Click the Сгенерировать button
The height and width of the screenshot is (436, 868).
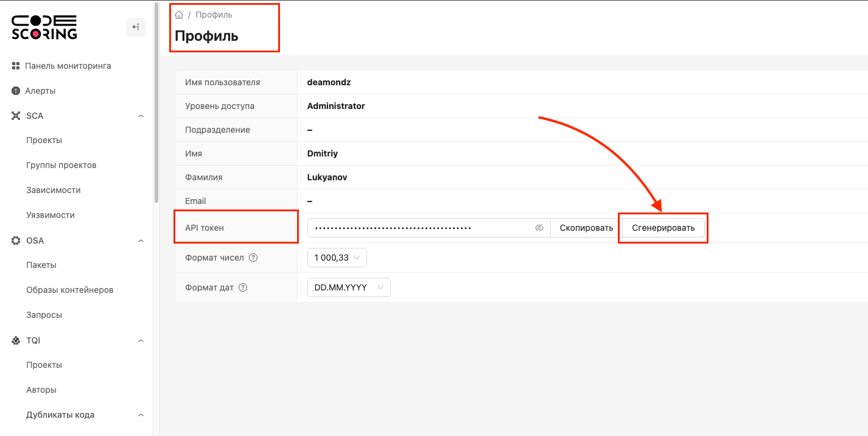[662, 227]
